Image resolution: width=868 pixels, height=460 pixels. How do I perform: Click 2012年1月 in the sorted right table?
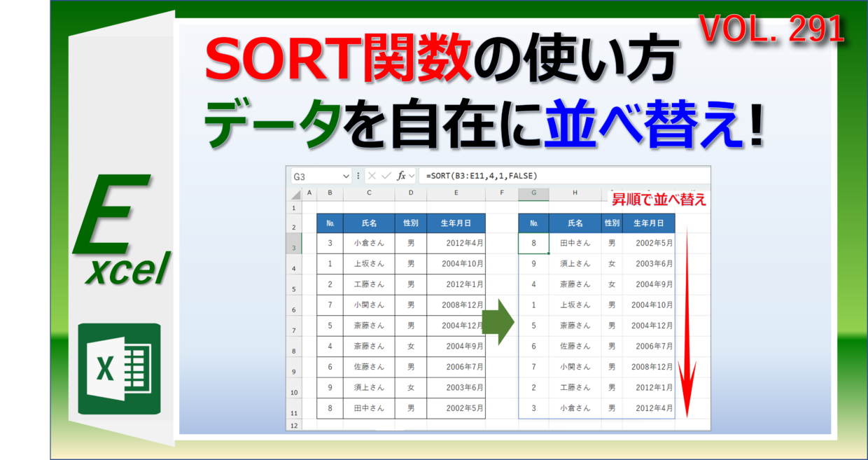click(x=648, y=387)
